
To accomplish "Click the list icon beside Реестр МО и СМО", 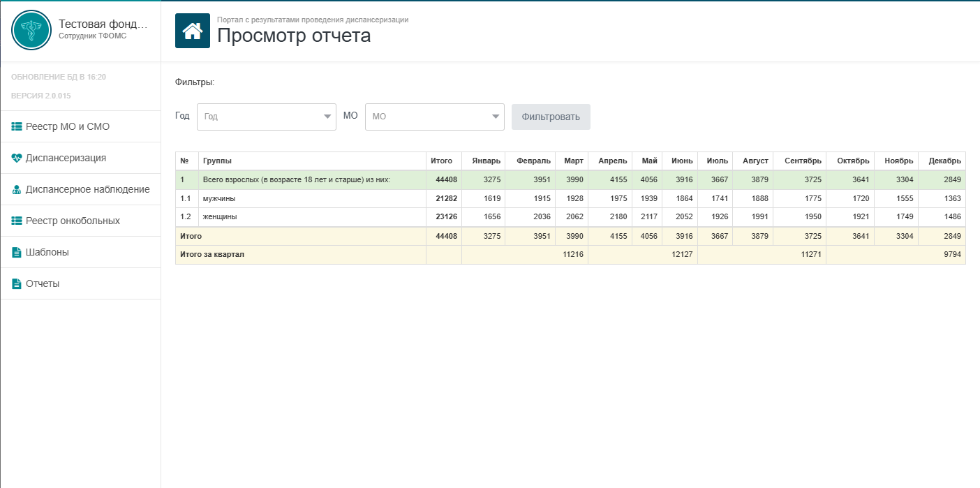I will 17,127.
